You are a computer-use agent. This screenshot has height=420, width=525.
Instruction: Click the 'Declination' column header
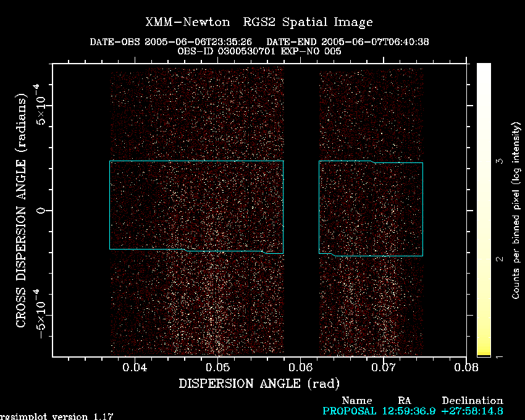click(x=472, y=401)
